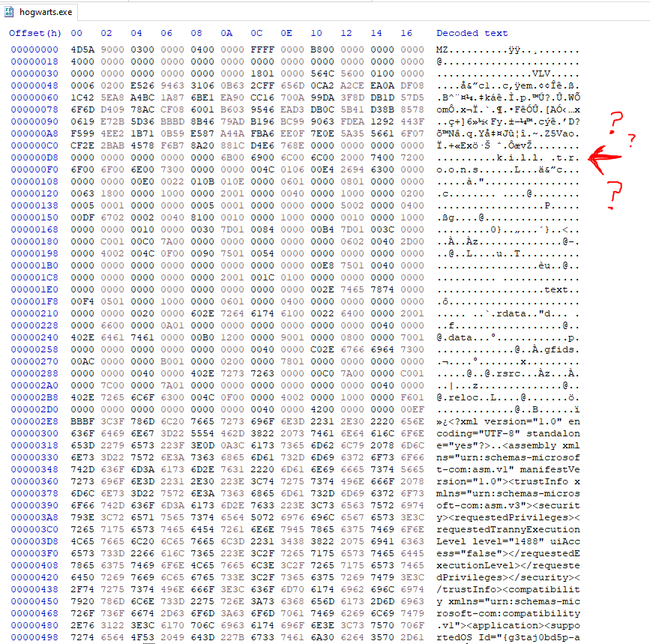Click column header 16
This screenshot has height=644, width=650.
[406, 33]
